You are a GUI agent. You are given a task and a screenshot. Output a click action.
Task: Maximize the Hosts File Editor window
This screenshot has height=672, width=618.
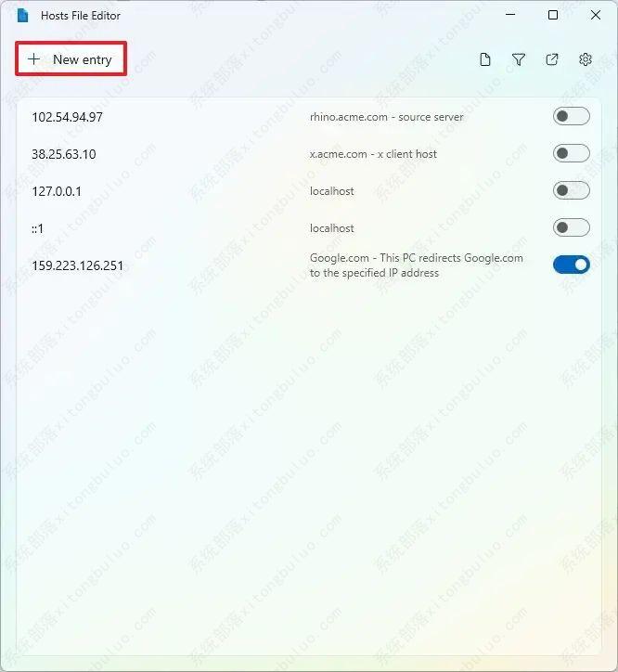pos(553,16)
